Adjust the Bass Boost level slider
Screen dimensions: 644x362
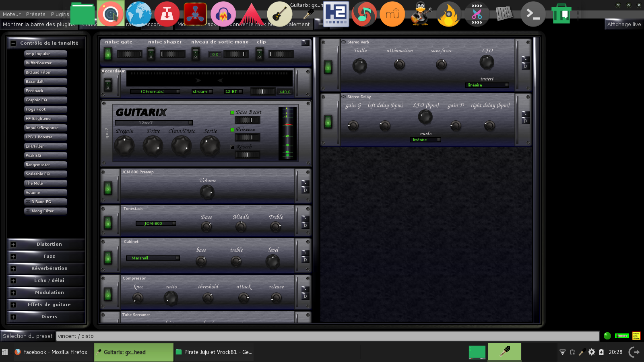tap(248, 120)
